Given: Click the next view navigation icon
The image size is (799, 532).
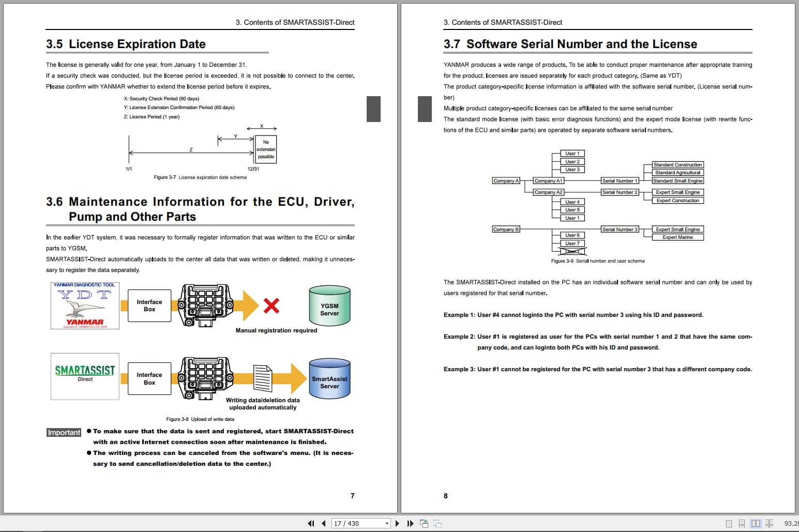Looking at the screenshot, I should (438, 523).
